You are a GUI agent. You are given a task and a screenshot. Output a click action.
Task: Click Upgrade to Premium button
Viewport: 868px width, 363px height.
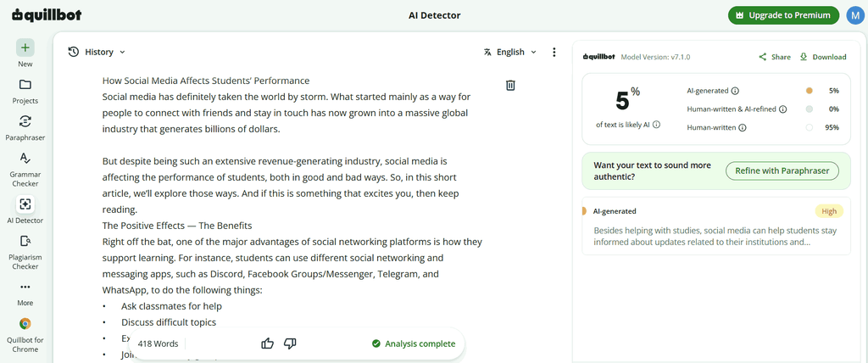coord(783,15)
